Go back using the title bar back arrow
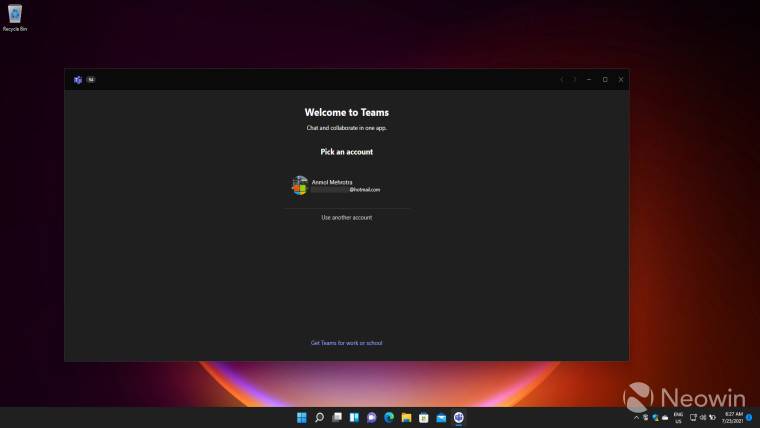The height and width of the screenshot is (428, 760). (x=562, y=79)
